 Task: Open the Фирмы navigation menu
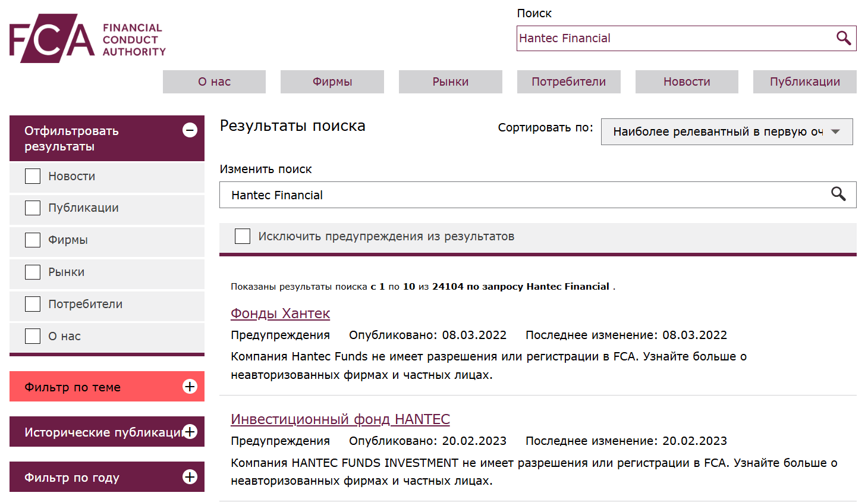pyautogui.click(x=332, y=81)
